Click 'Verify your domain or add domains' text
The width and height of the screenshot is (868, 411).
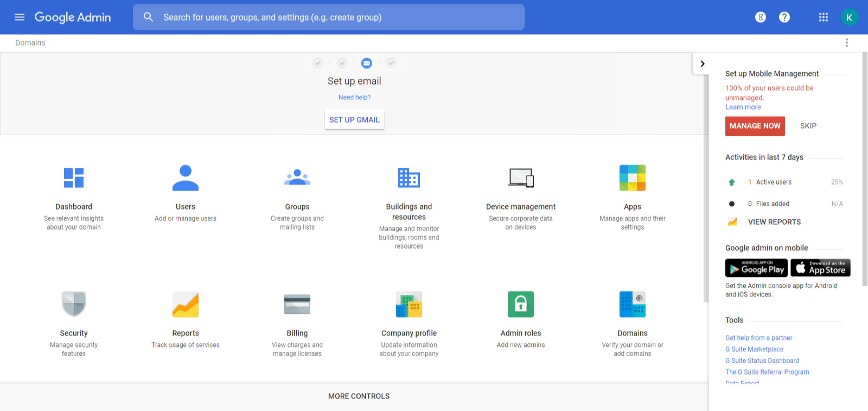click(x=633, y=349)
